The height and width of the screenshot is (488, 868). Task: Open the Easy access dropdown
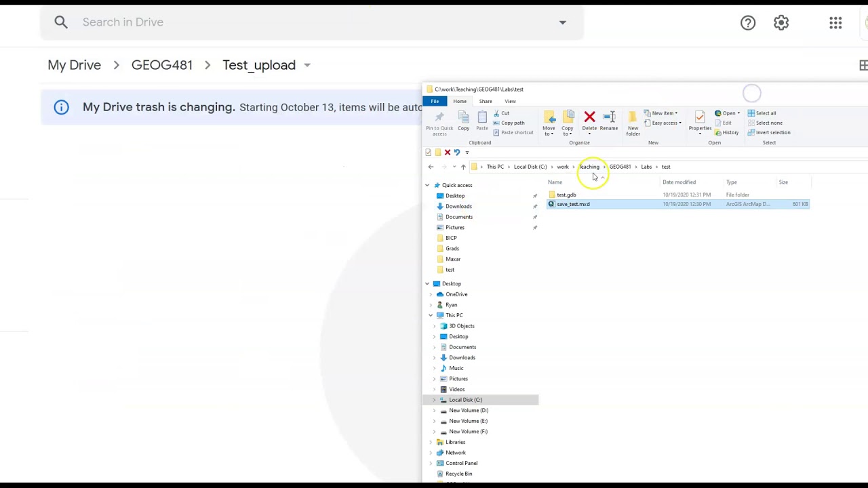point(663,123)
